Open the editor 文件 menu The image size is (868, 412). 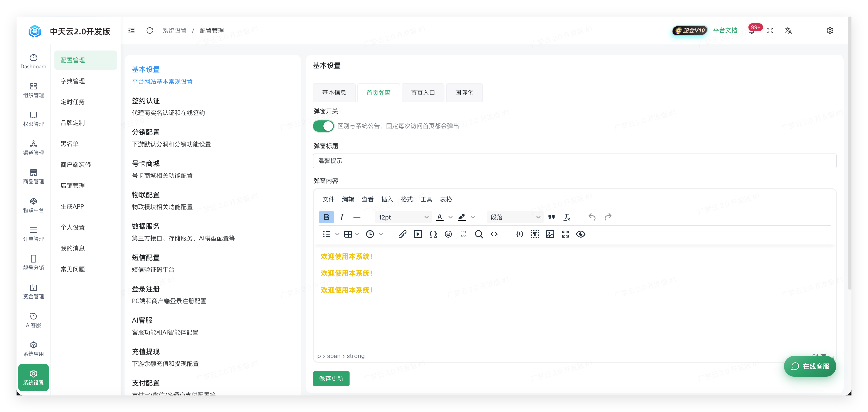[x=328, y=199]
